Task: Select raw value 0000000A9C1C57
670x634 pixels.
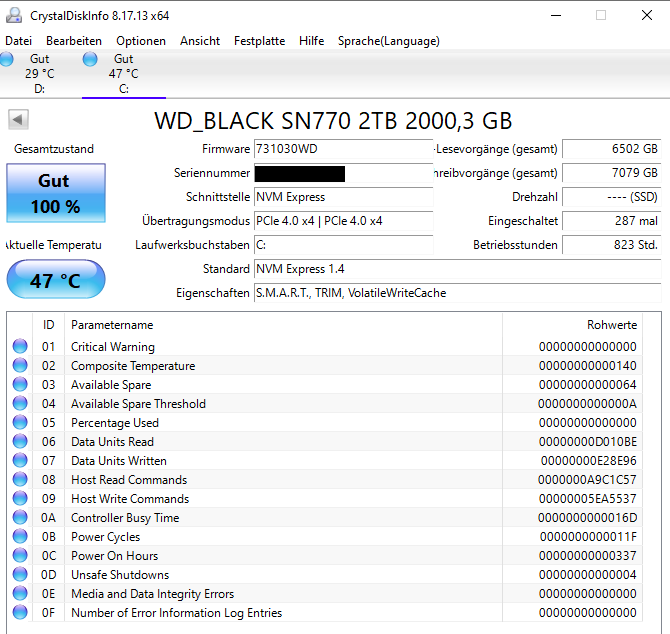Action: (x=587, y=480)
